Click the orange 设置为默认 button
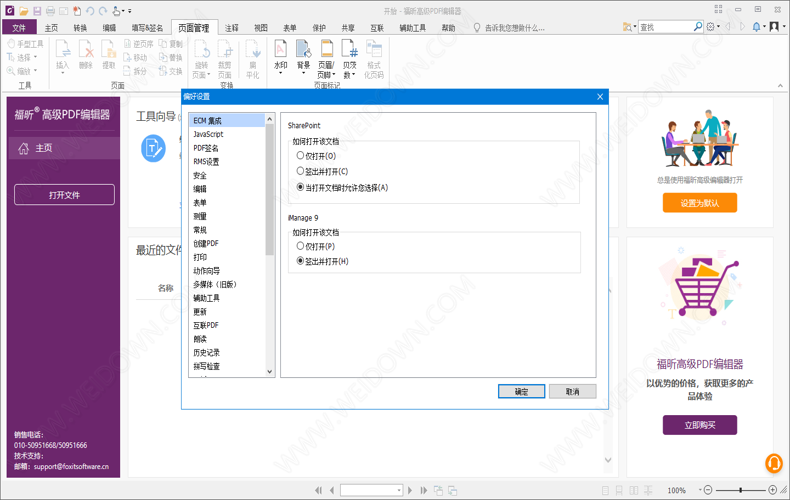The image size is (790, 500). 700,203
